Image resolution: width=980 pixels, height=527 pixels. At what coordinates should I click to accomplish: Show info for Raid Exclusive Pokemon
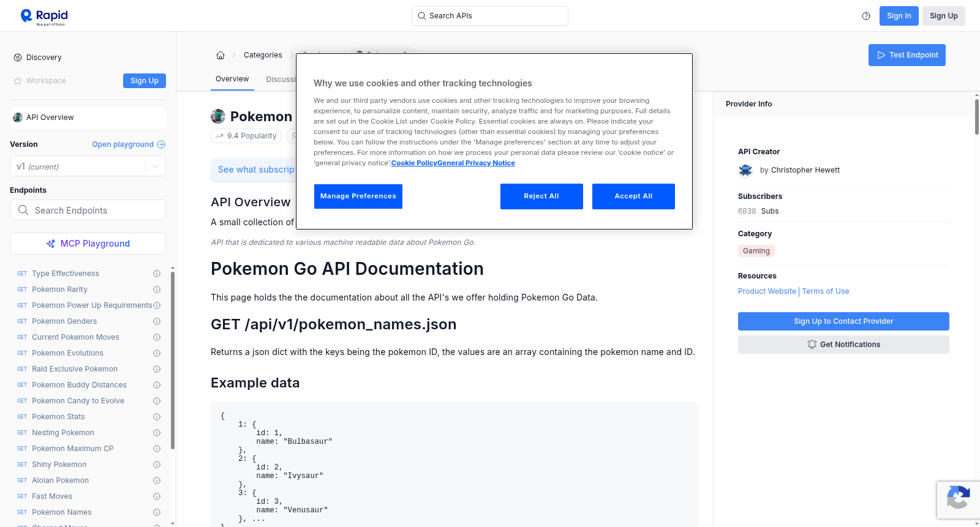[157, 369]
